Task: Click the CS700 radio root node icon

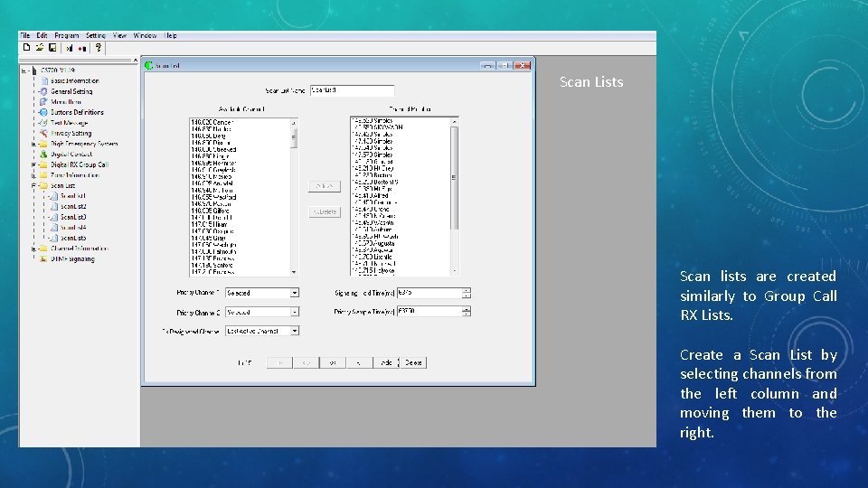Action: (34, 70)
